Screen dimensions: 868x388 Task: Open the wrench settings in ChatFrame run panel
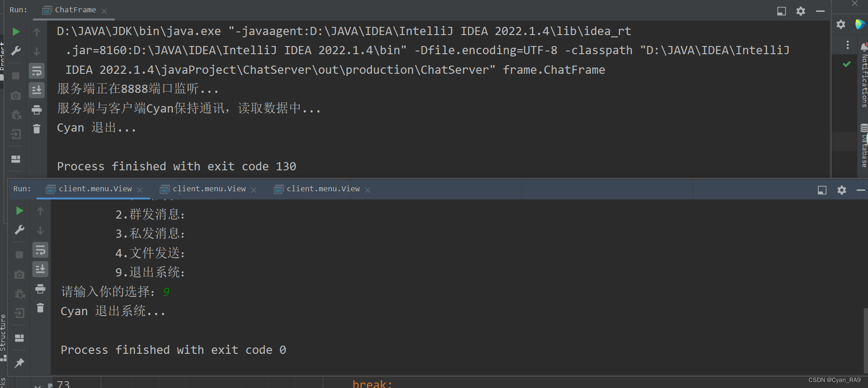[16, 51]
